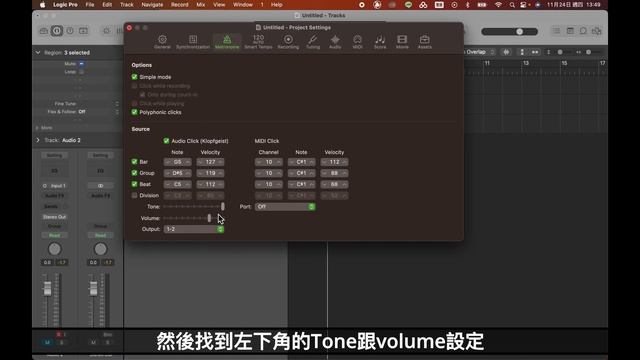Toggle the region Mute checkbox in the inspector
Viewport: 640px width, 360px height.
click(x=81, y=64)
